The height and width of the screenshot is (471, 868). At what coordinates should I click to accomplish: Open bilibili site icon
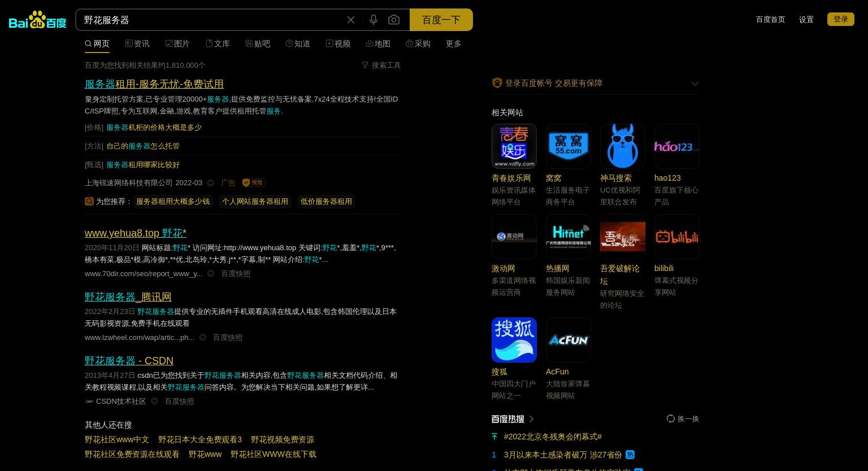pos(677,237)
